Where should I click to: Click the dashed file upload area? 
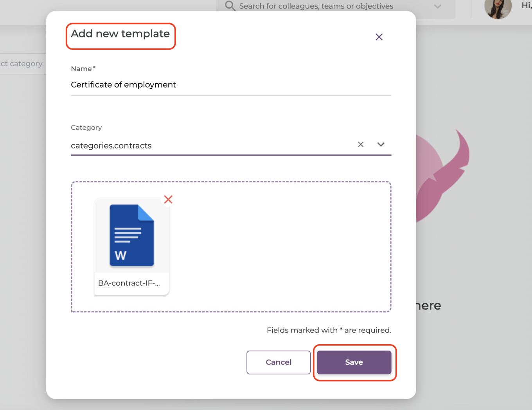click(274, 246)
